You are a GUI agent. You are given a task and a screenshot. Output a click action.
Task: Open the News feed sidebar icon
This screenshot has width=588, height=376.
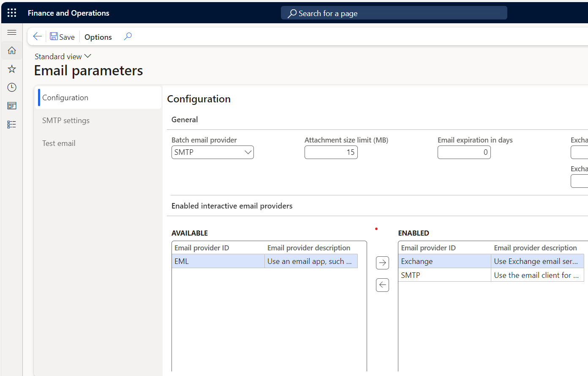[11, 106]
